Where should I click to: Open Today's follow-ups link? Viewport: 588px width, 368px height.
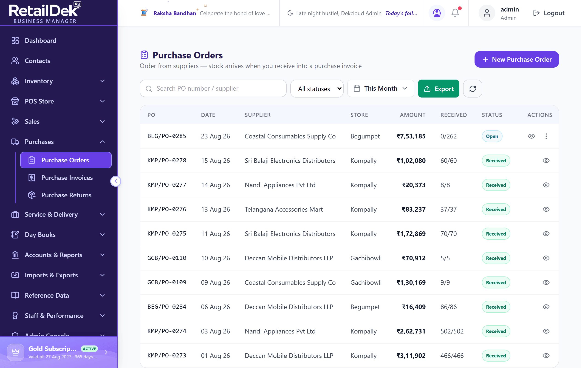click(x=401, y=13)
